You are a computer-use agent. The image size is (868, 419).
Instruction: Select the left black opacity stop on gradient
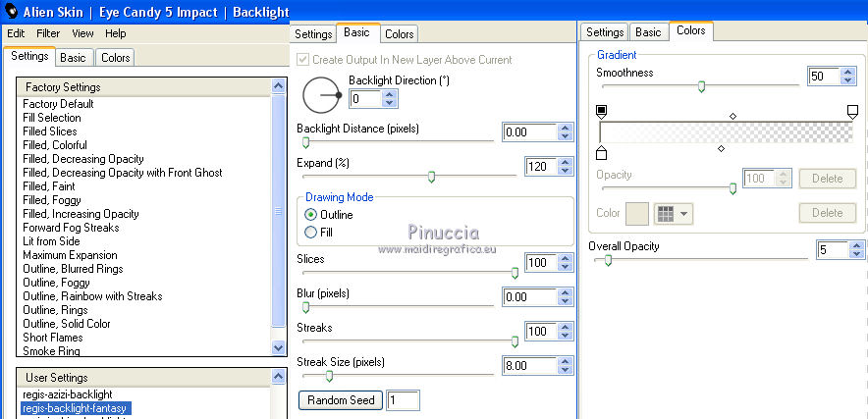pos(601,113)
